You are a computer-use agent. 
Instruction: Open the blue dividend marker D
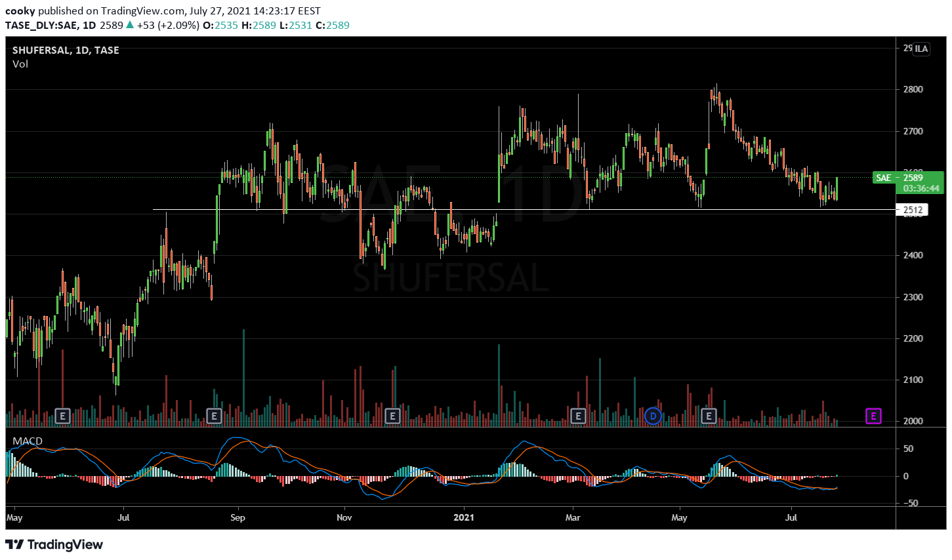[653, 416]
